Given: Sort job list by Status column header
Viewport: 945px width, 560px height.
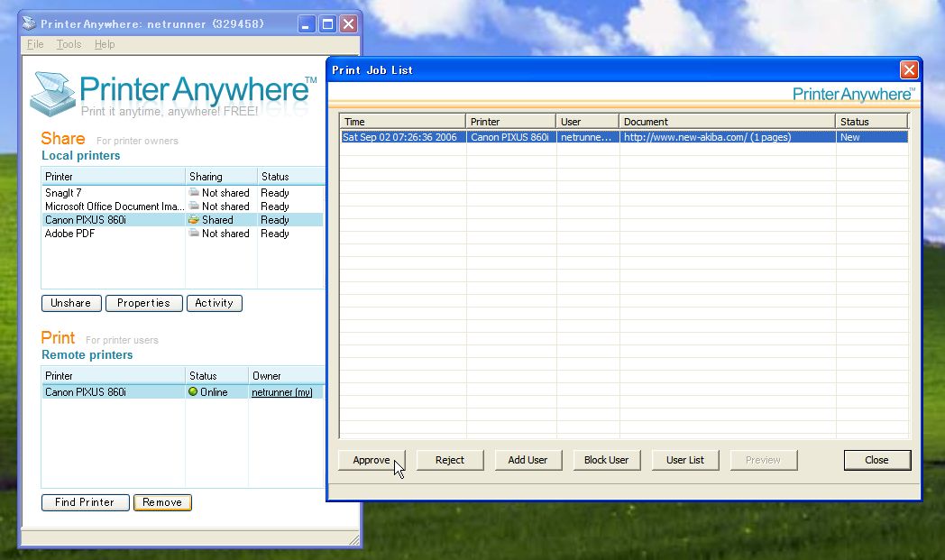Looking at the screenshot, I should click(x=871, y=121).
